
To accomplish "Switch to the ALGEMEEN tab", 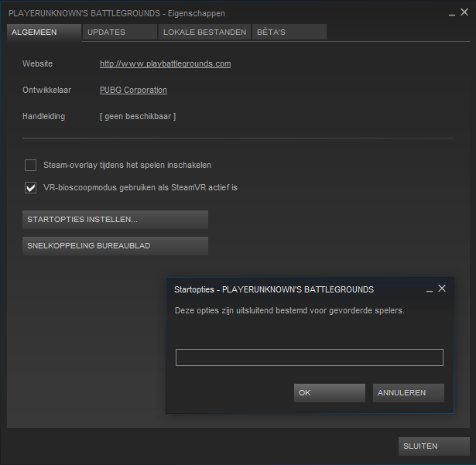I will (x=44, y=32).
